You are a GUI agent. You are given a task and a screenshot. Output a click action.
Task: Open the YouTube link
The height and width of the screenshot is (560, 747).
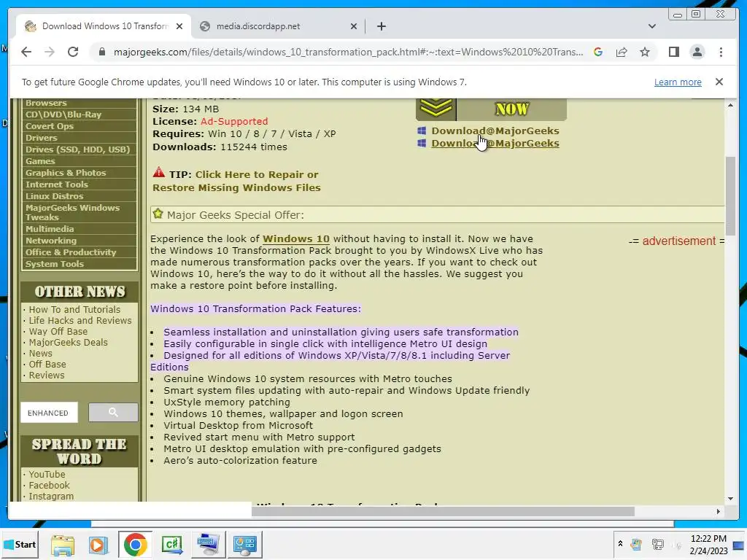coord(47,474)
